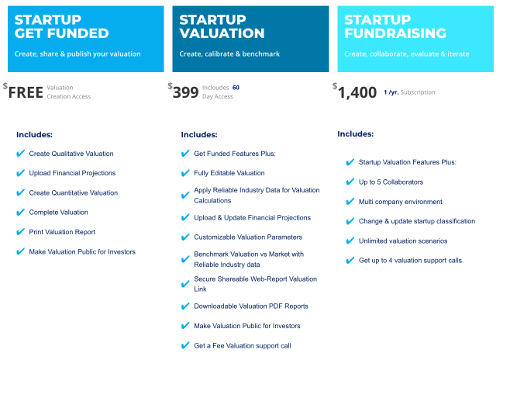
Task: Click checkmark beside Create Qualitative Valuation
Action: coord(20,153)
